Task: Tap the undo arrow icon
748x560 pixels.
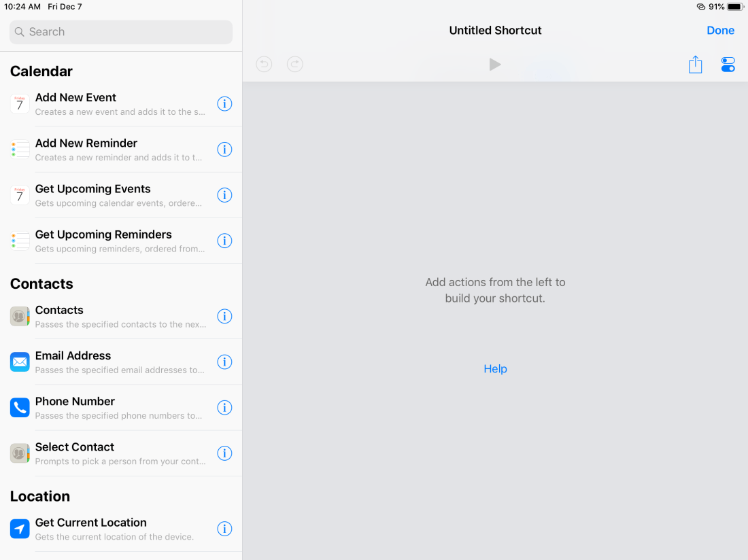Action: [x=264, y=64]
